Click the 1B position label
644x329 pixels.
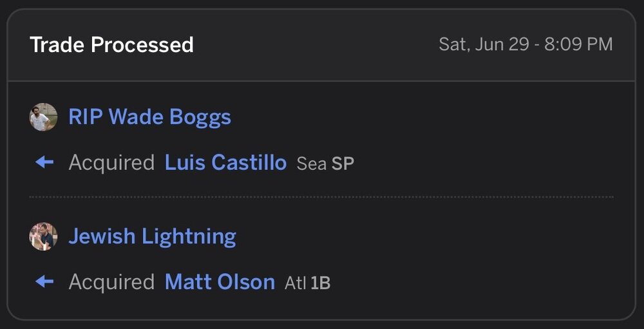(321, 283)
